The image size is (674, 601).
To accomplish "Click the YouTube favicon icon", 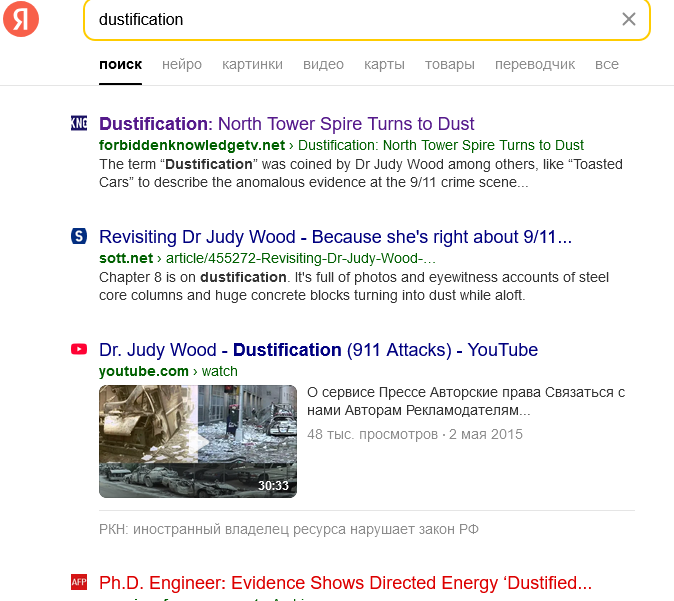I will click(x=79, y=349).
